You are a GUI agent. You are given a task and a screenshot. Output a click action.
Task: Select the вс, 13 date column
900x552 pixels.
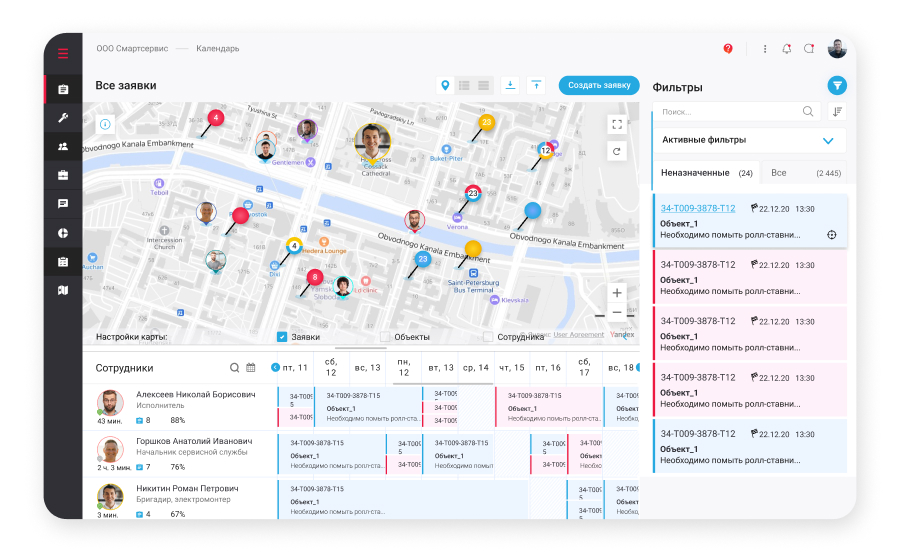(x=367, y=368)
